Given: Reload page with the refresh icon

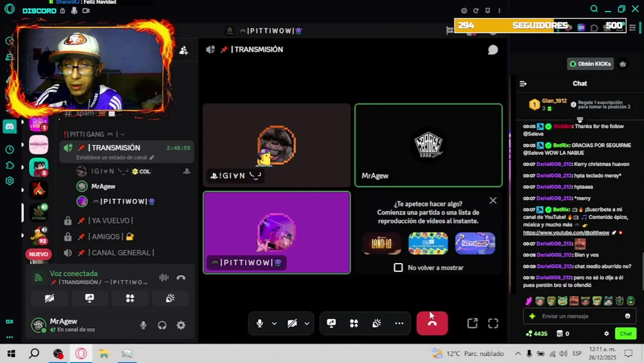Looking at the screenshot, I should coord(476,11).
